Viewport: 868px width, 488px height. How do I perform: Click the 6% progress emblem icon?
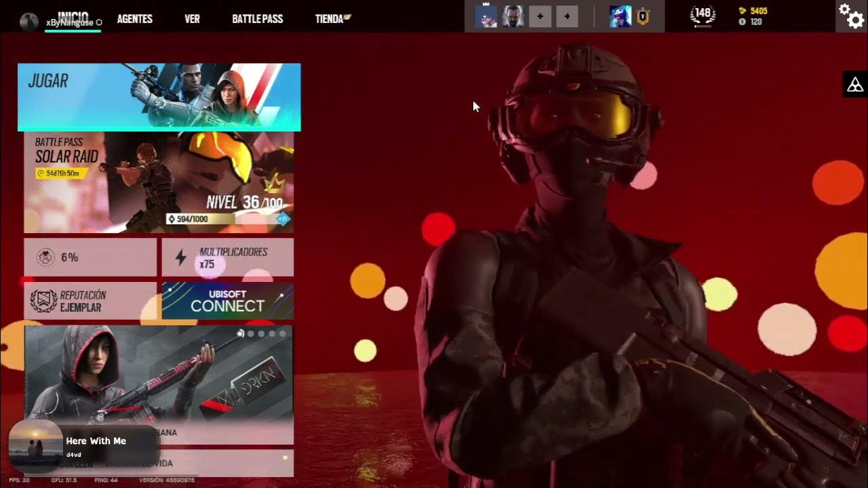45,258
